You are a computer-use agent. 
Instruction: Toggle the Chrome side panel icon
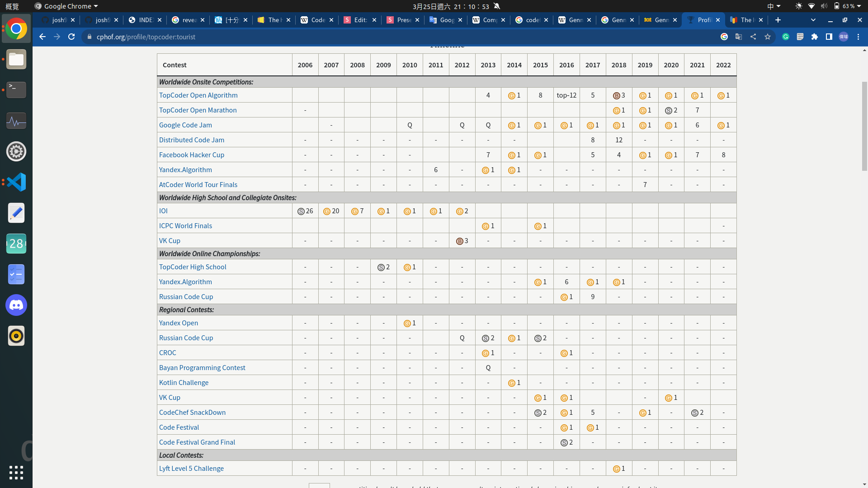pyautogui.click(x=829, y=37)
